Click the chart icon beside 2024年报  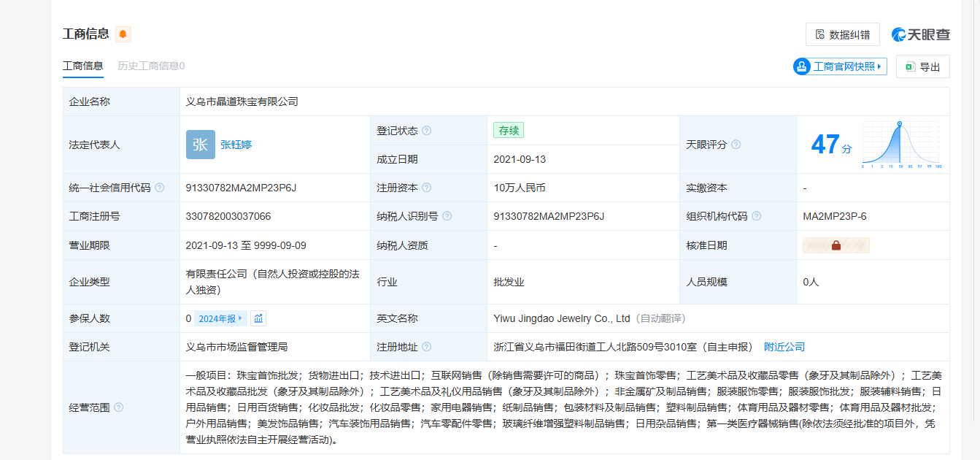258,318
